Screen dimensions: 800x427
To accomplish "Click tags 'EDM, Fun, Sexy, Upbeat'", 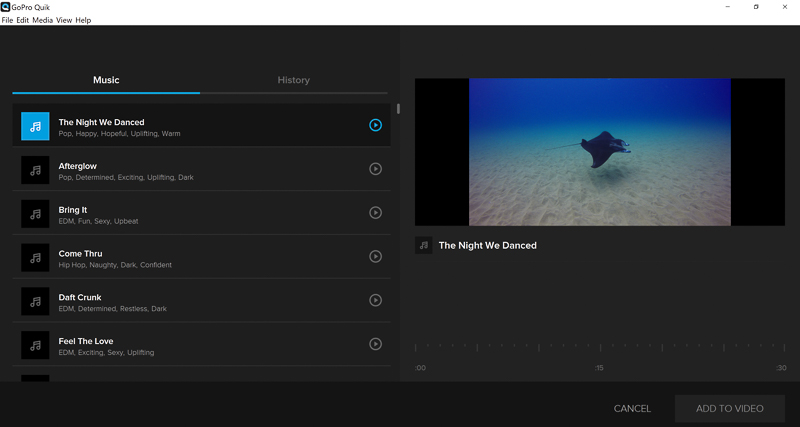I will pos(98,221).
